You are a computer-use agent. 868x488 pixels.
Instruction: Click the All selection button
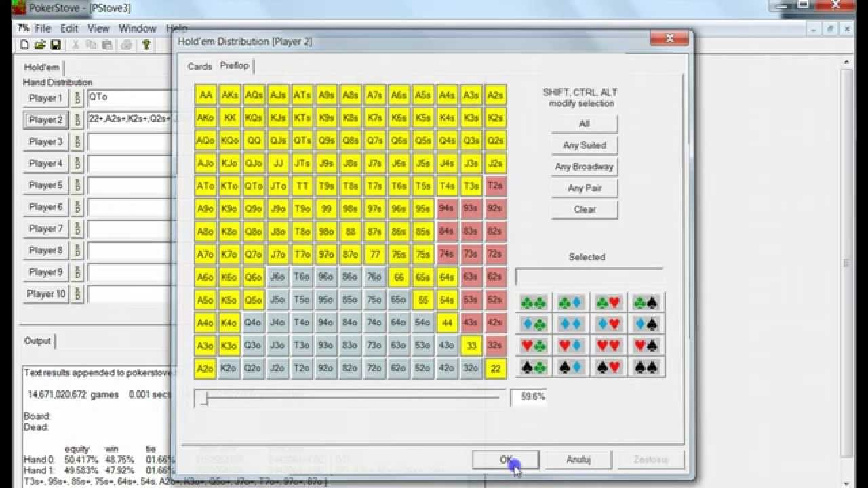585,124
